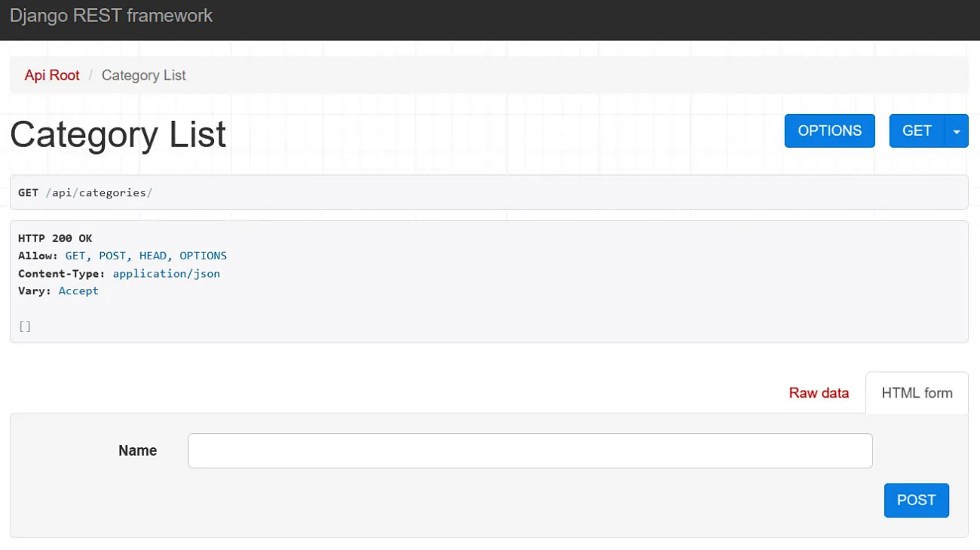Click the HTTP 200 OK status text
This screenshot has width=980, height=550.
click(55, 238)
